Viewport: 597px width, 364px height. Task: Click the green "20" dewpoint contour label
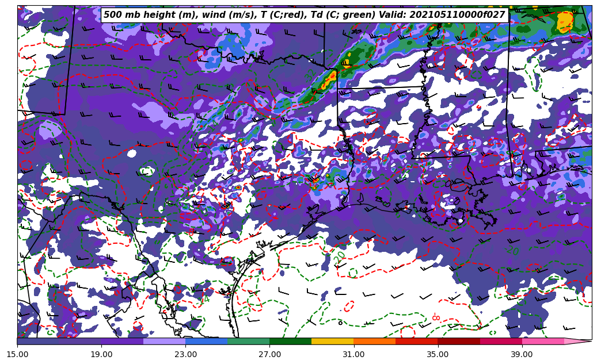(339, 257)
